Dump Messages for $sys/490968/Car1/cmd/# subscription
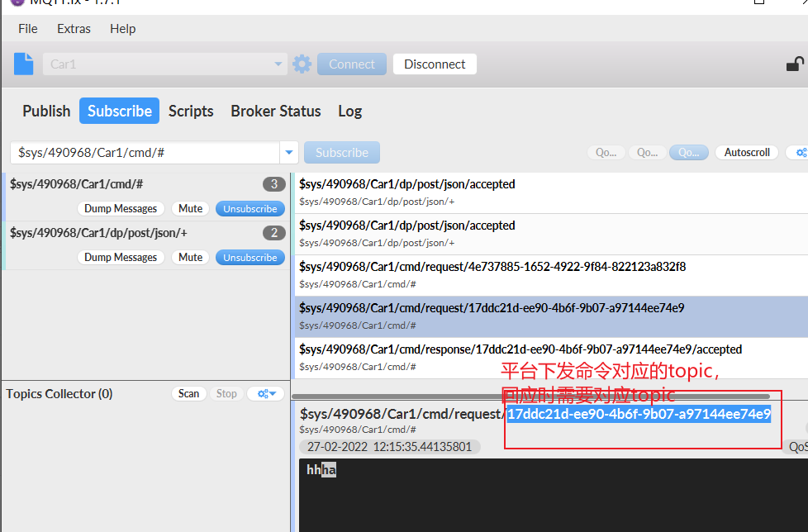Screen dimensions: 808x532 point(121,208)
